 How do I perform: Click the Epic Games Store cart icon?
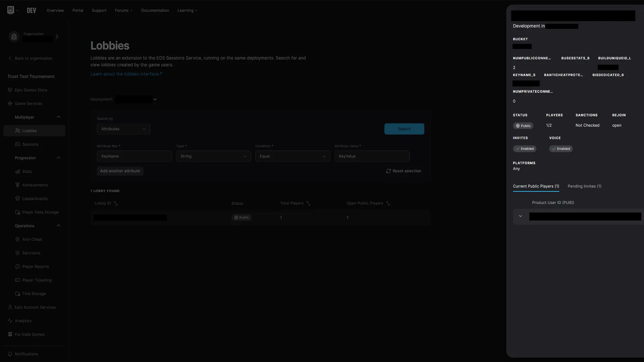[x=10, y=90]
